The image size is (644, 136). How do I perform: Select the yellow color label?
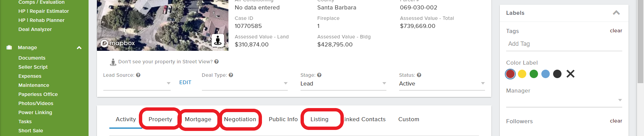(x=522, y=74)
